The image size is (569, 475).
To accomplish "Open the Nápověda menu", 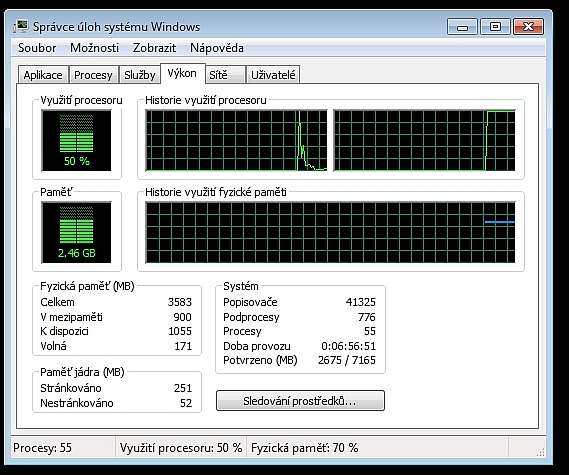I will click(x=217, y=48).
